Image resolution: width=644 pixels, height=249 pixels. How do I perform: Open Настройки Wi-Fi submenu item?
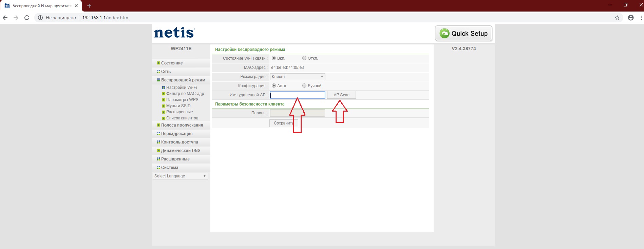[x=182, y=88]
